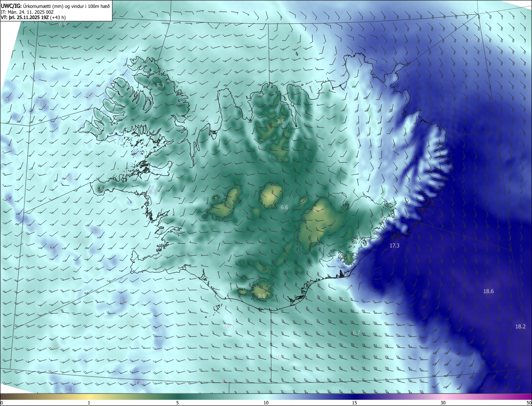Click the 17.3 precipitation value on the map

394,246
